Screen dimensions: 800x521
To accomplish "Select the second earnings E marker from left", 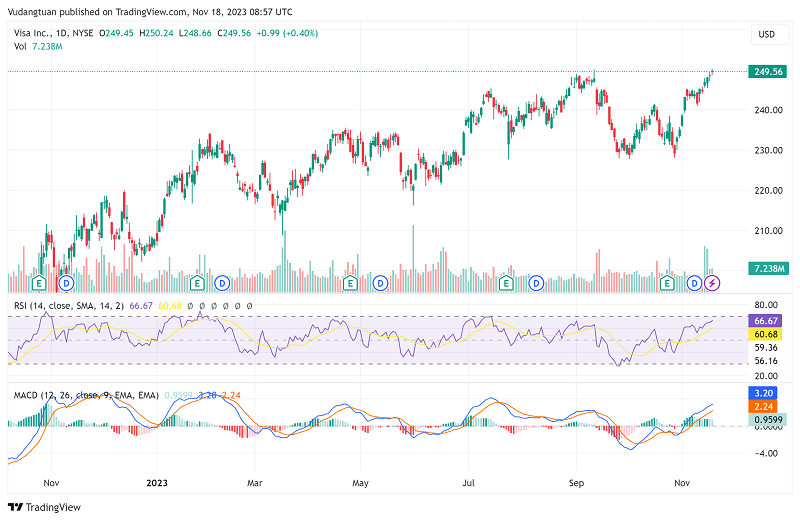I will [198, 283].
